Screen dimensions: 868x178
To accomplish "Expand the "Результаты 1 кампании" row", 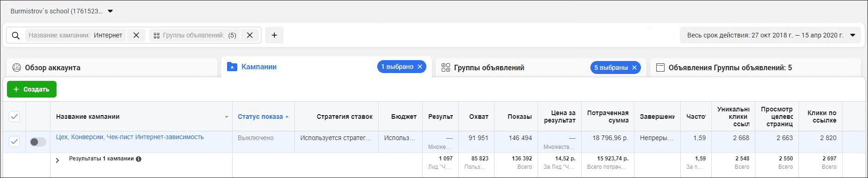I will (57, 160).
